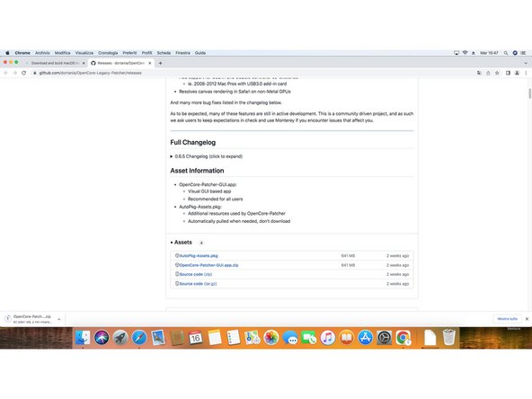Open the Chrome application menu
This screenshot has height=399, width=532.
(x=22, y=53)
